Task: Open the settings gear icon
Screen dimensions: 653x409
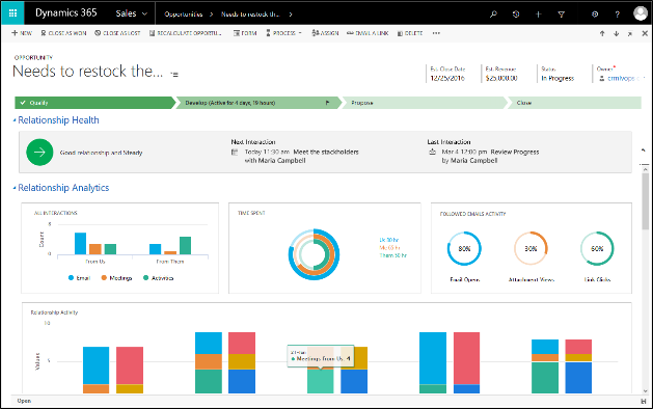Action: [595, 15]
